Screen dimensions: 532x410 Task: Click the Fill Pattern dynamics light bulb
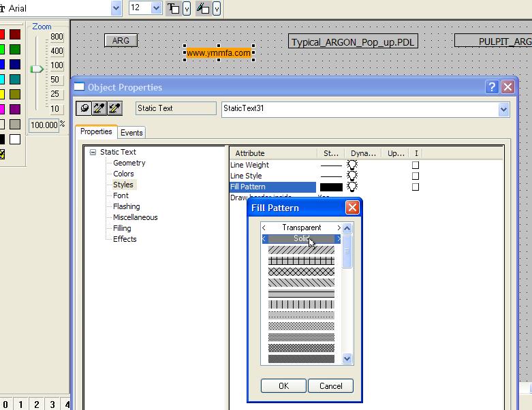point(352,187)
